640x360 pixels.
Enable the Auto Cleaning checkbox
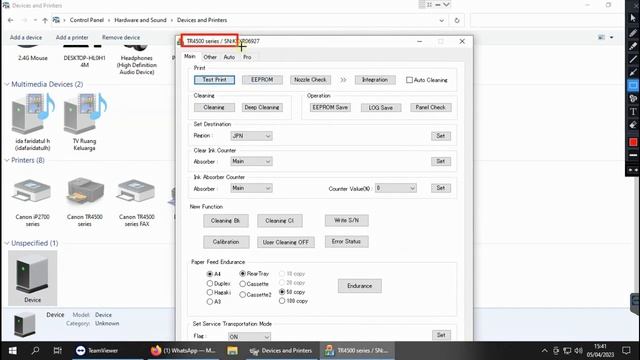coord(409,80)
